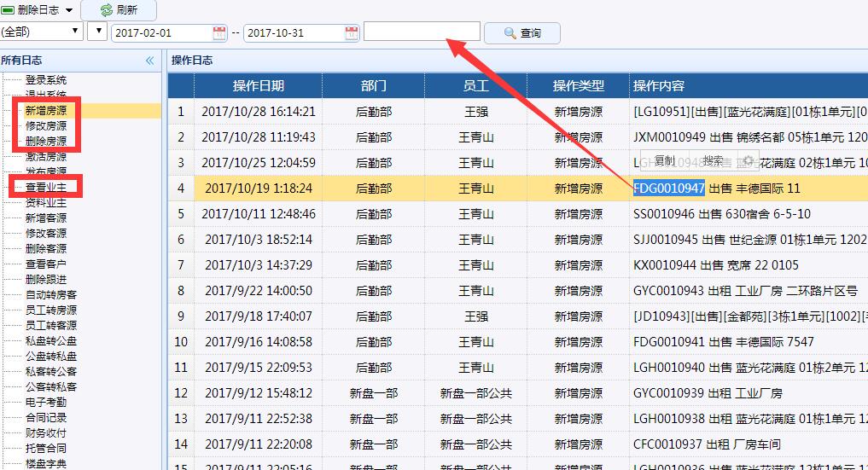Select 修改房源 in the log tree
The height and width of the screenshot is (470, 868).
pyautogui.click(x=46, y=126)
